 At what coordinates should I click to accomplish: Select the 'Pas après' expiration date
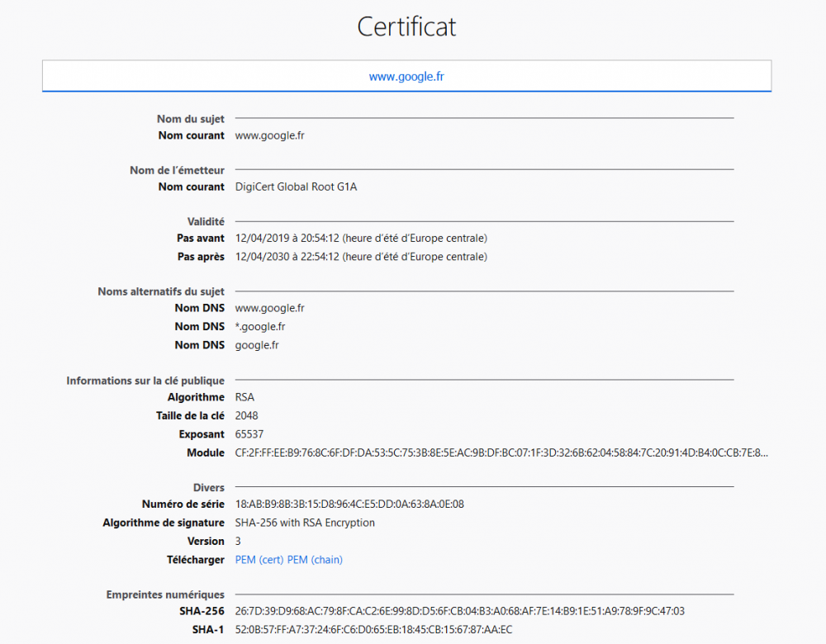pyautogui.click(x=359, y=257)
